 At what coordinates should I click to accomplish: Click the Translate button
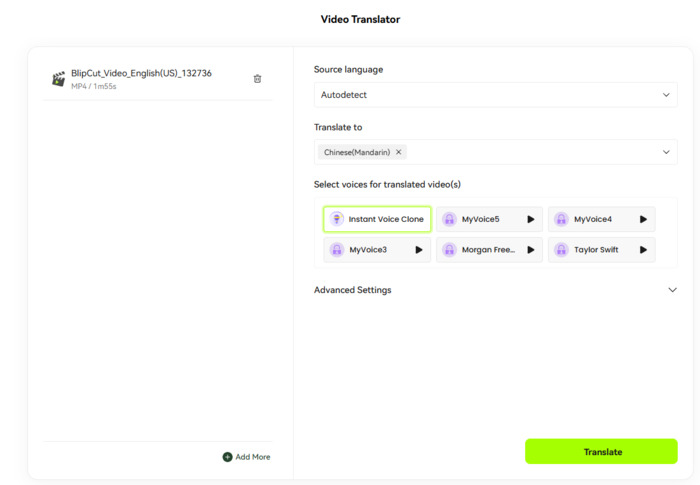tap(601, 452)
